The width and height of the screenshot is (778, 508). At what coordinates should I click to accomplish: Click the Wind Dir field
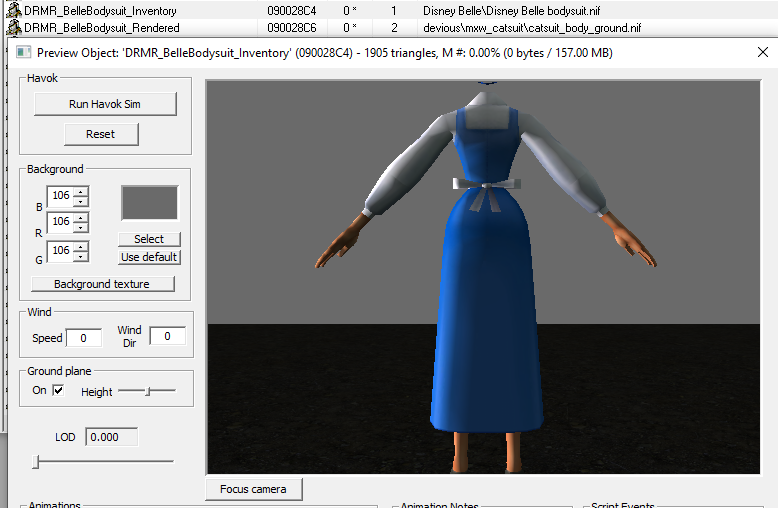[168, 336]
